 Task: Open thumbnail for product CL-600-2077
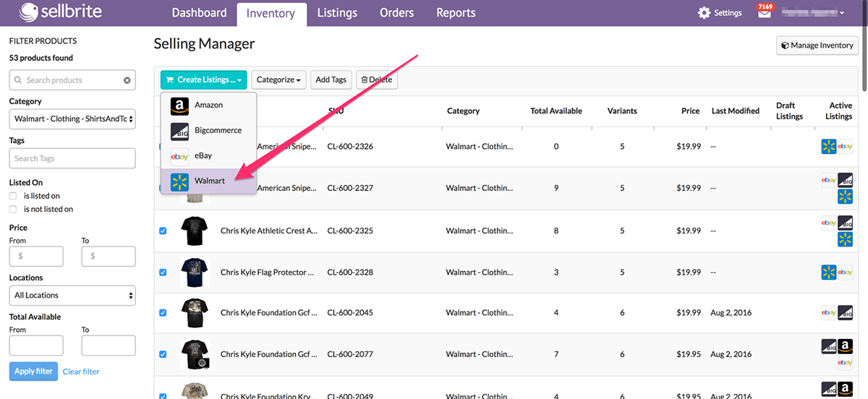[x=195, y=354]
